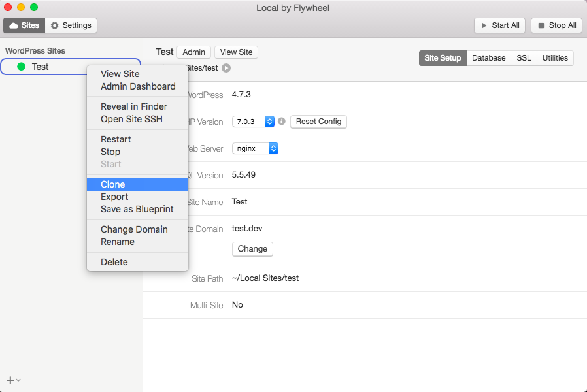Click the test.dev site domain text
The width and height of the screenshot is (587, 392).
pyautogui.click(x=247, y=228)
